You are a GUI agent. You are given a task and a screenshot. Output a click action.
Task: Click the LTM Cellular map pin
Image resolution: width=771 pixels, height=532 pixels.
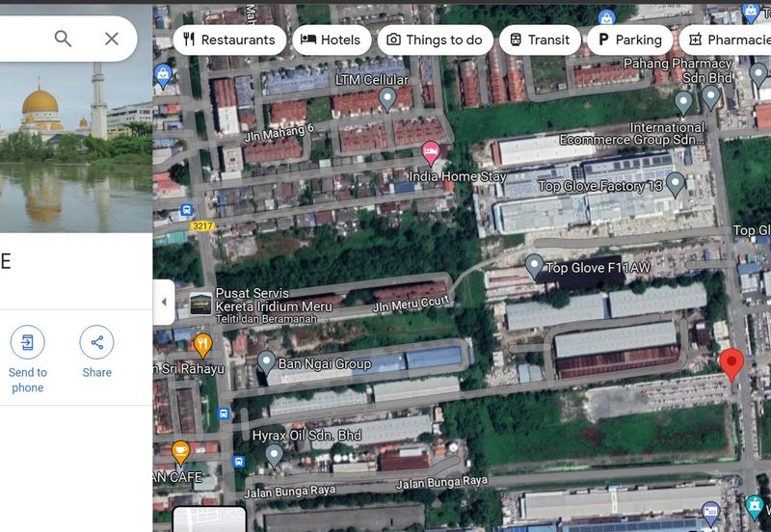tap(387, 99)
